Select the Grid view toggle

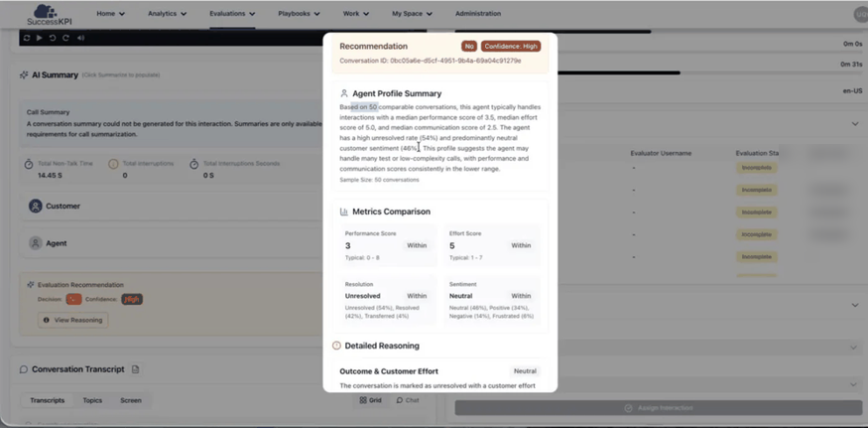tap(370, 400)
